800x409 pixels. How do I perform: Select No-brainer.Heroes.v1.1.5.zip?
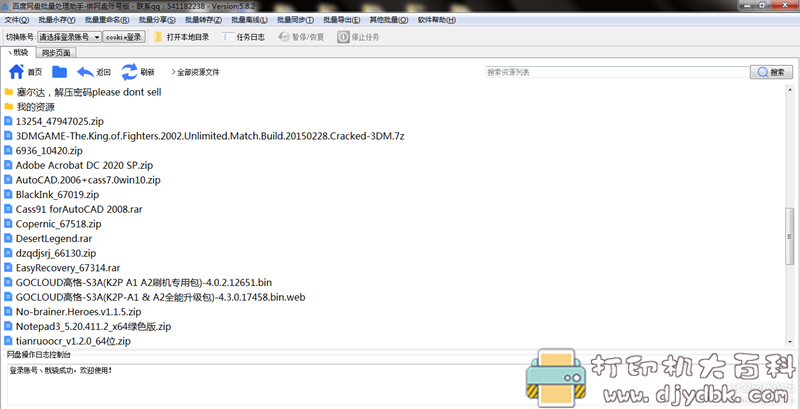click(79, 312)
